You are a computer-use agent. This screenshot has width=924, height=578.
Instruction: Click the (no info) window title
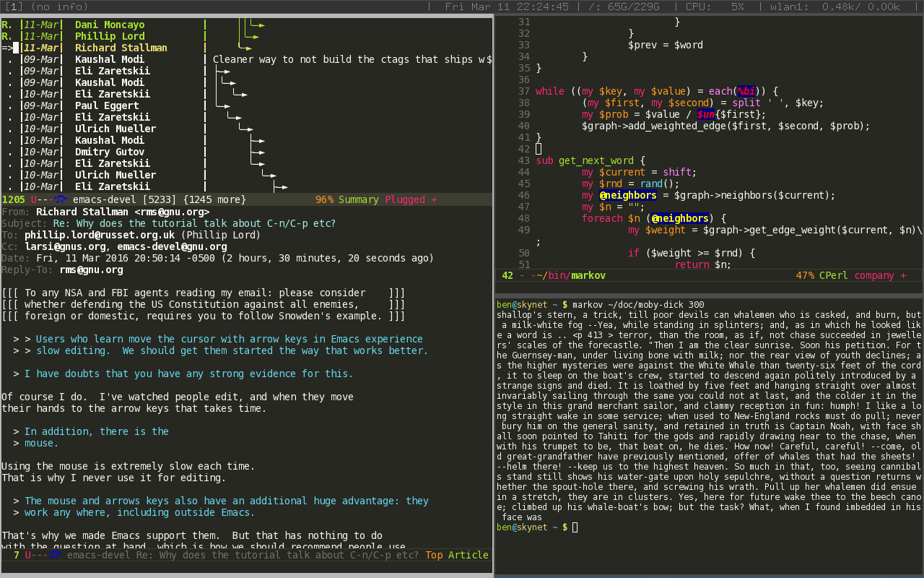[59, 7]
